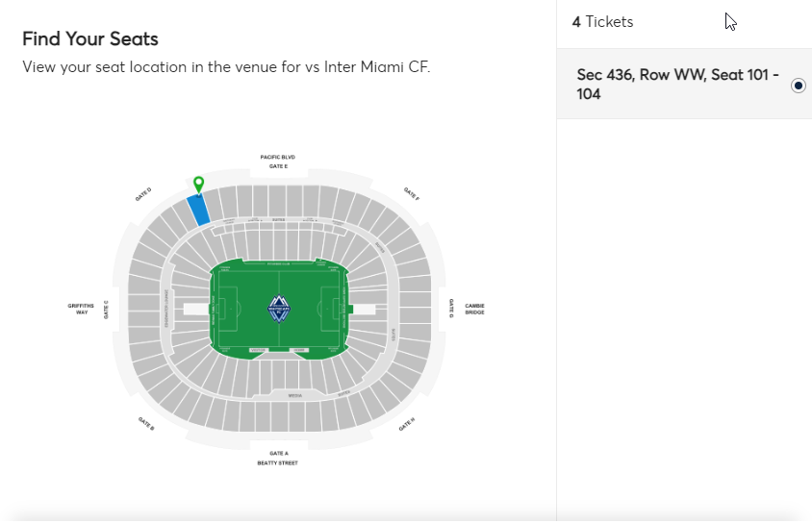Click the Gate E label on map

click(278, 166)
